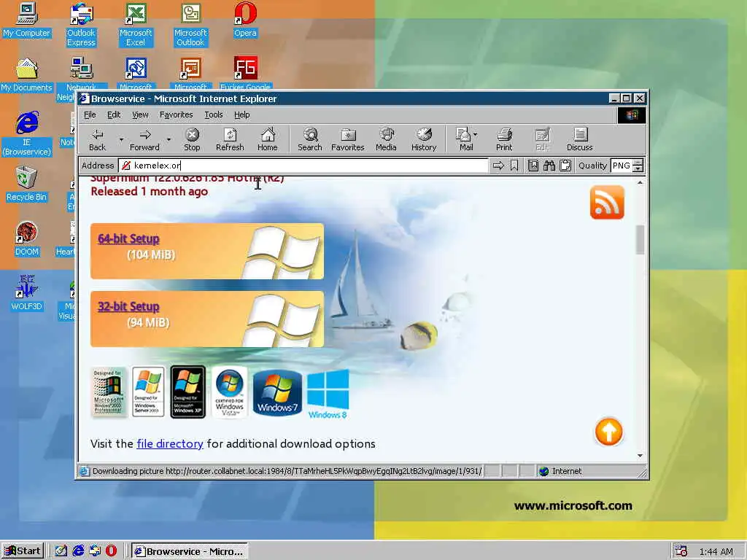The image size is (747, 560).
Task: Select the DOOM desktop shortcut
Action: [27, 239]
